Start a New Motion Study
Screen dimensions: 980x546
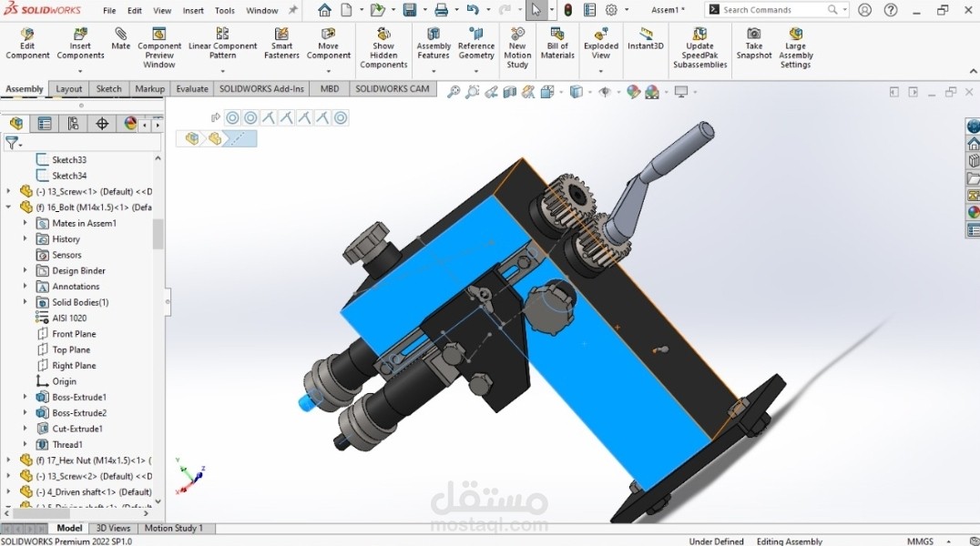(x=517, y=48)
